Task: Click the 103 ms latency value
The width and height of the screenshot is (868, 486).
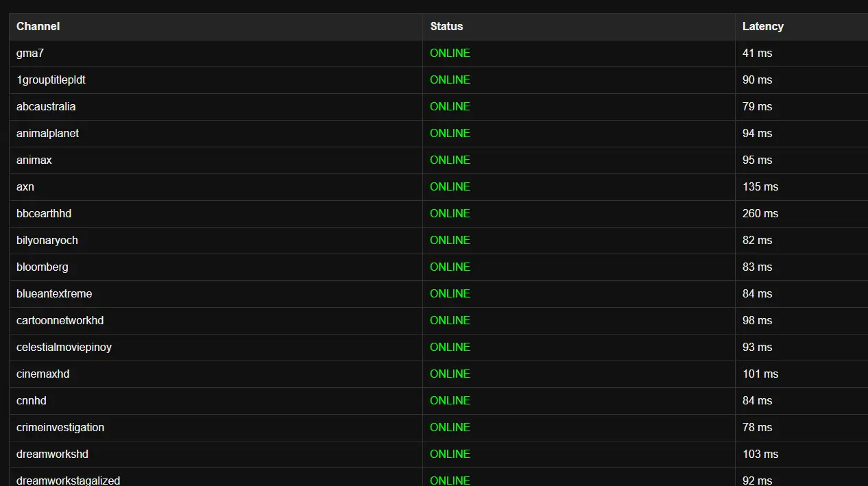Action: pos(760,454)
